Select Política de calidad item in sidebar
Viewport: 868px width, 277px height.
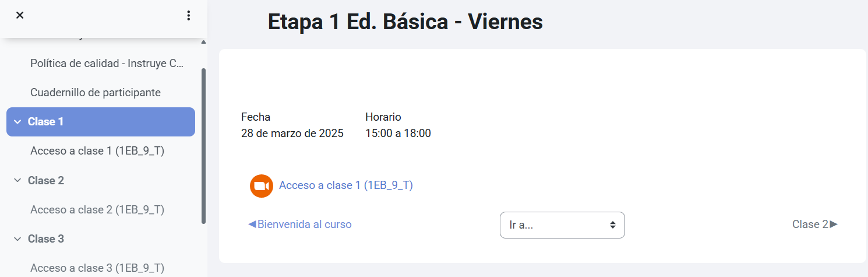(x=107, y=64)
